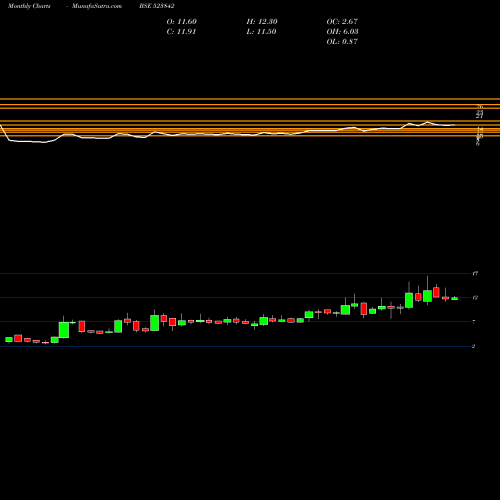Click the price axis label 12
This screenshot has width=500, height=500.
pos(475,298)
